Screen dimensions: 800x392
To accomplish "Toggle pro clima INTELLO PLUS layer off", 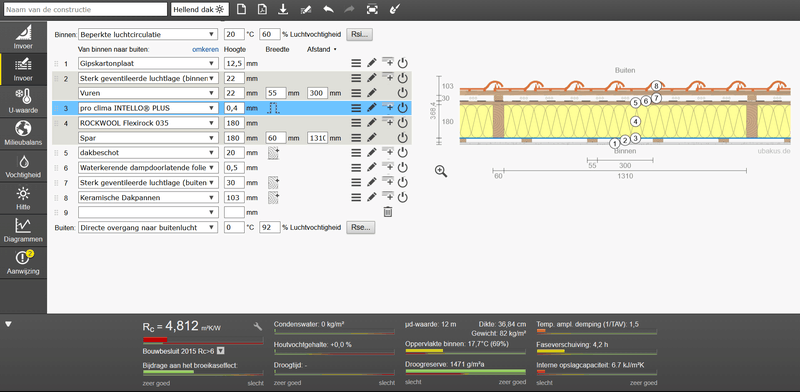I will point(403,108).
